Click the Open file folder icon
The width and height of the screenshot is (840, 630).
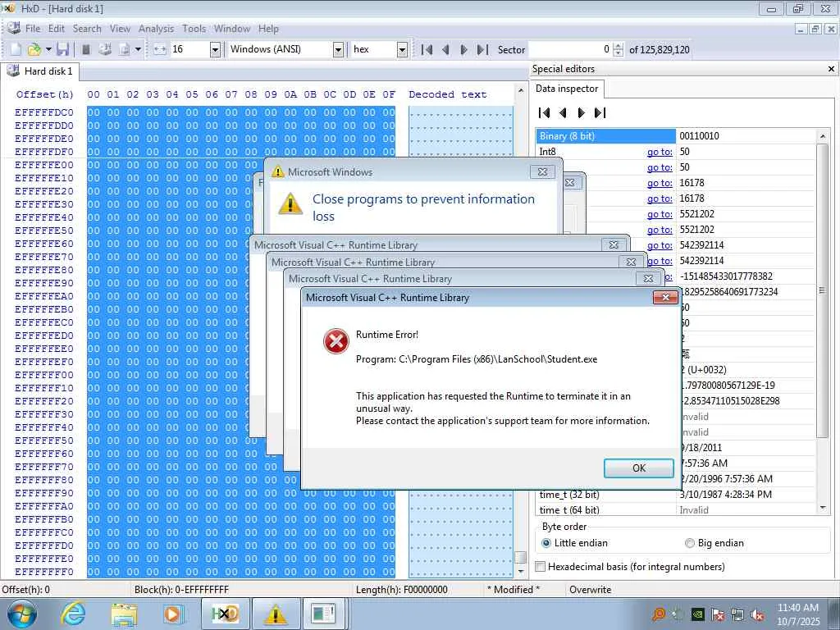[x=34, y=49]
